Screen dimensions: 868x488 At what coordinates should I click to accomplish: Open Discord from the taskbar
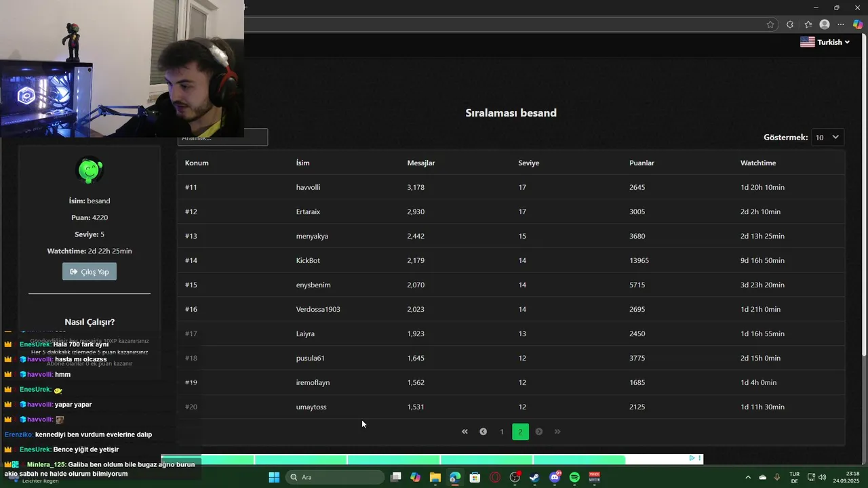point(555,477)
